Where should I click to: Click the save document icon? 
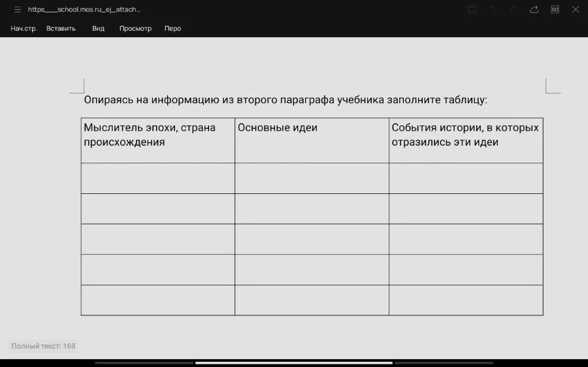click(472, 10)
